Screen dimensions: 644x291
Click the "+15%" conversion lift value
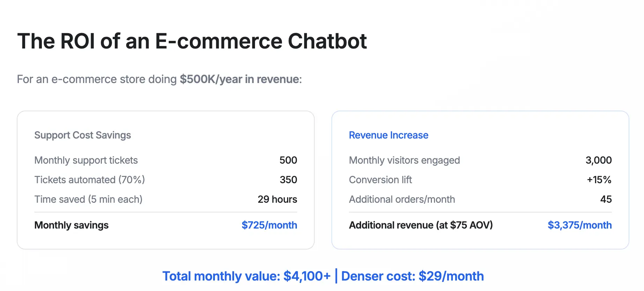(x=599, y=180)
